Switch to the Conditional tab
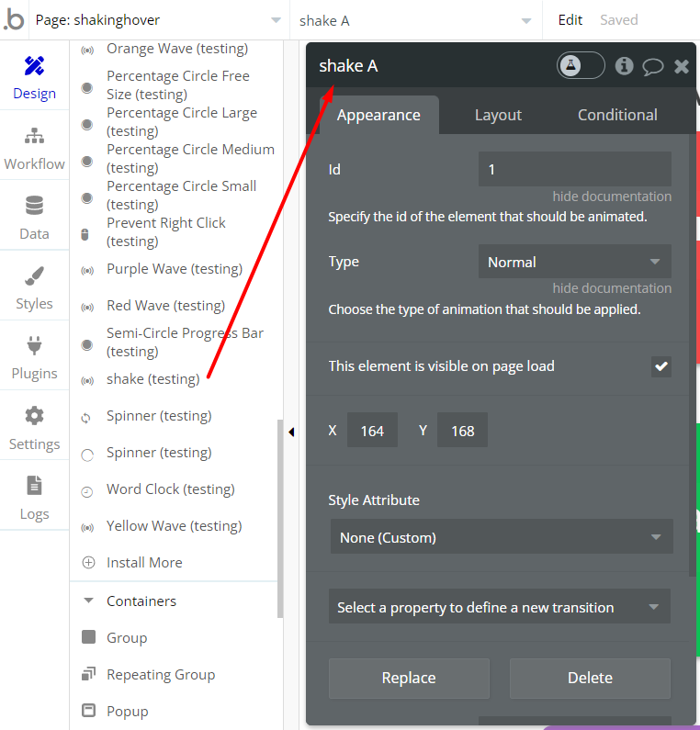Viewport: 700px width, 730px height. (617, 115)
